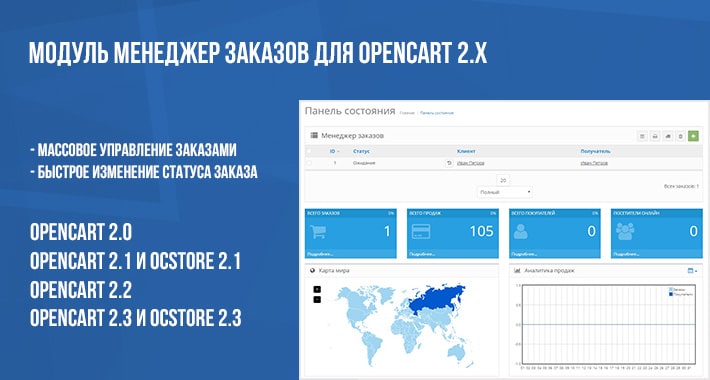Open Подробнее link under Всего продаж
This screenshot has height=380, width=710.
pos(422,254)
